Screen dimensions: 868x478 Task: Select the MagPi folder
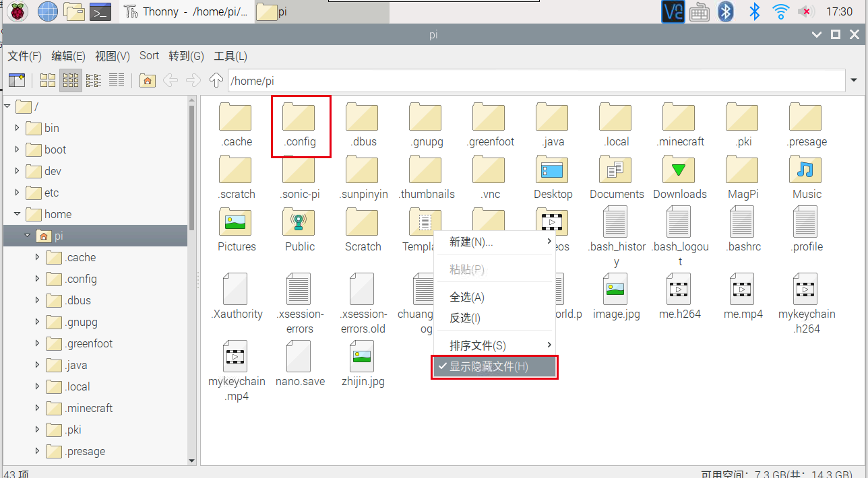point(742,170)
